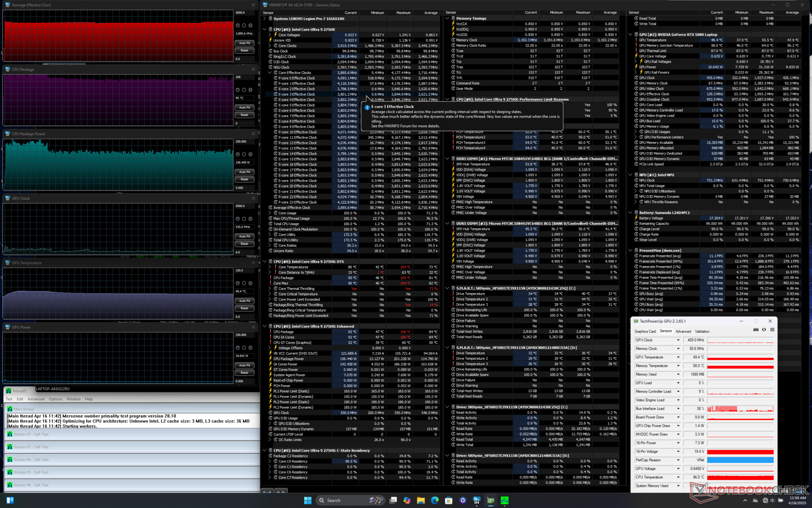Open File Explorer from taskbar
812x508 pixels.
pyautogui.click(x=420, y=500)
